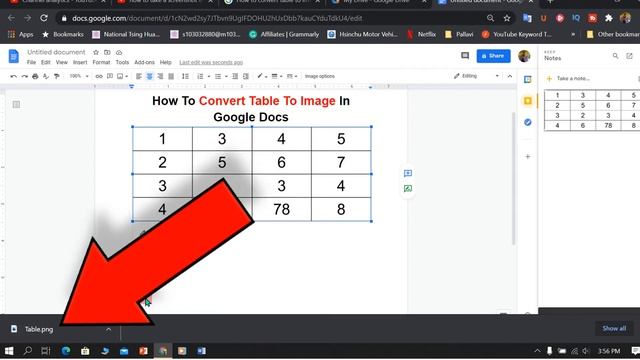Suggest edits icon beside the table
Viewport: 640px width, 360px height.
(x=407, y=189)
